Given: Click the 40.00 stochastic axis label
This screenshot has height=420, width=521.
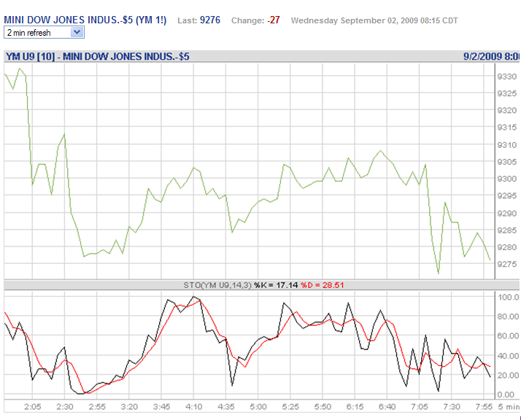Looking at the screenshot, I should click(509, 357).
